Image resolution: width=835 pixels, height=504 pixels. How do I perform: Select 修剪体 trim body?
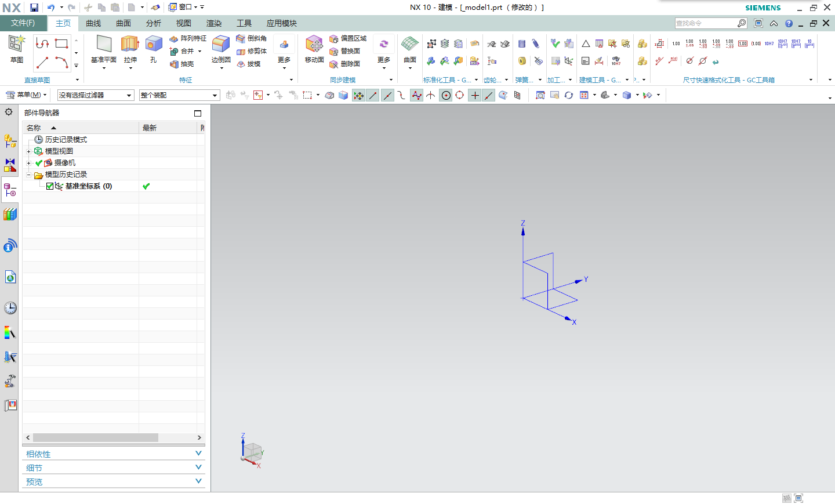pos(252,51)
